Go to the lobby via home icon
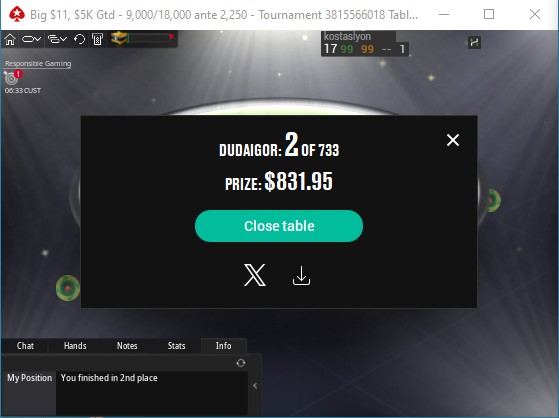The width and height of the screenshot is (559, 418). pyautogui.click(x=10, y=39)
